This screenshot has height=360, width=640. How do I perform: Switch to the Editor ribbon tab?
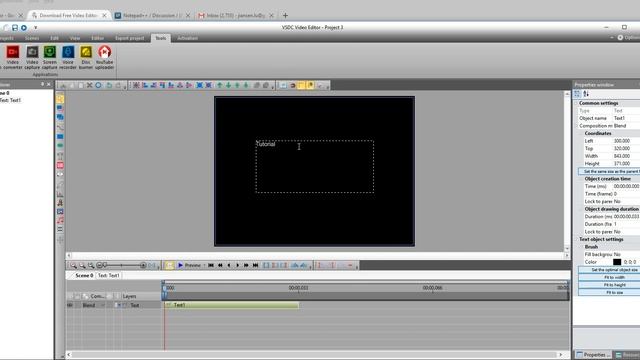(98, 38)
